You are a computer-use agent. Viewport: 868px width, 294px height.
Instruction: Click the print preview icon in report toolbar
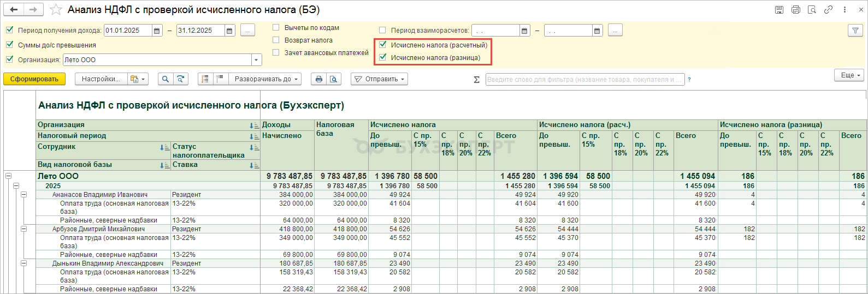(x=334, y=79)
